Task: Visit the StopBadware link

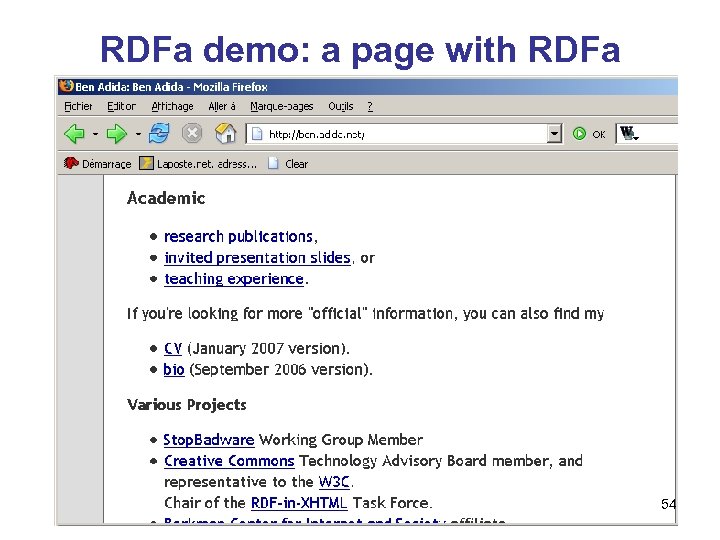Action: coord(209,440)
